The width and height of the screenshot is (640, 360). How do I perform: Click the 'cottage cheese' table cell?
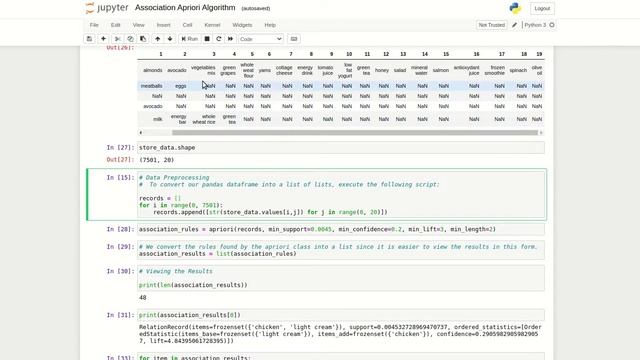pyautogui.click(x=284, y=70)
